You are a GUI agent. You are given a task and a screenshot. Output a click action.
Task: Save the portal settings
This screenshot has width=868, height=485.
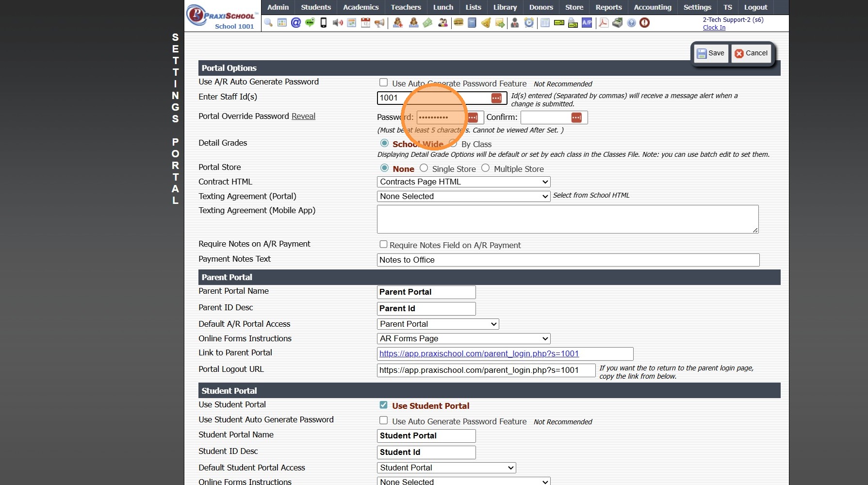pyautogui.click(x=710, y=53)
